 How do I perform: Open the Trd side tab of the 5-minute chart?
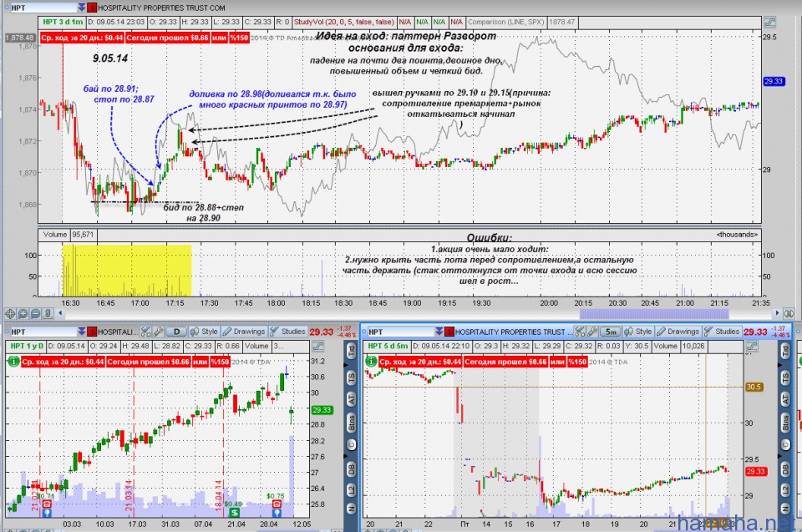click(785, 352)
